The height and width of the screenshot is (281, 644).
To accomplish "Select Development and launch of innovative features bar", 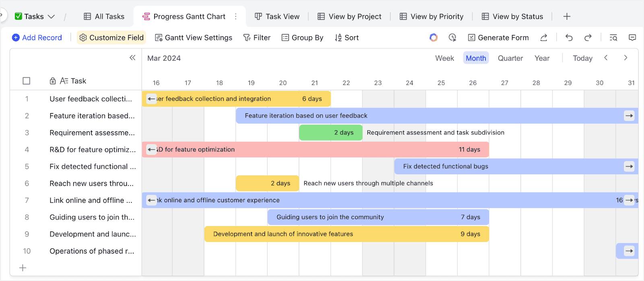I will tap(347, 234).
